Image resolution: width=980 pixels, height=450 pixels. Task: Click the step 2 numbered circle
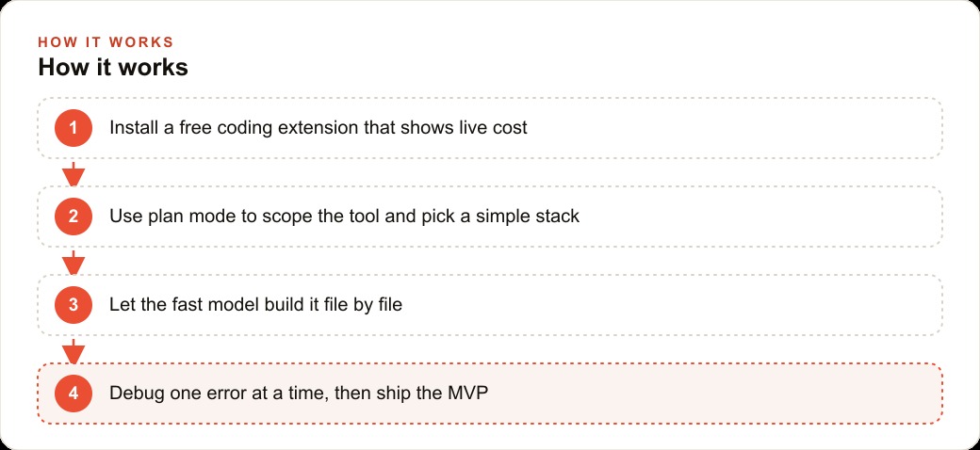tap(73, 217)
